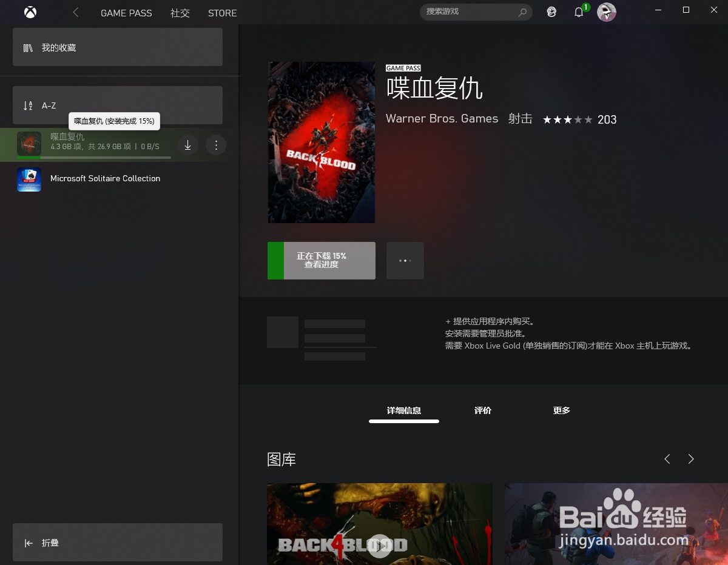
Task: Click the GAME PASS badge
Action: [x=403, y=68]
